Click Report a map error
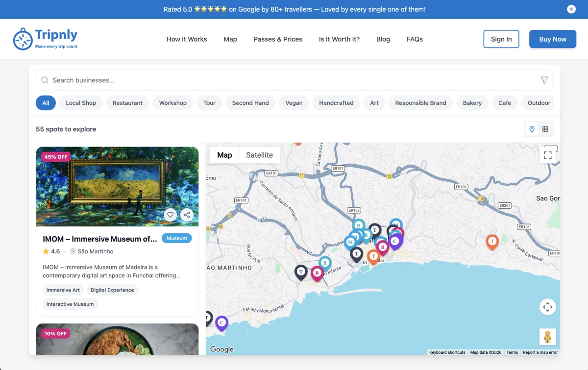588x370 pixels. (x=540, y=352)
